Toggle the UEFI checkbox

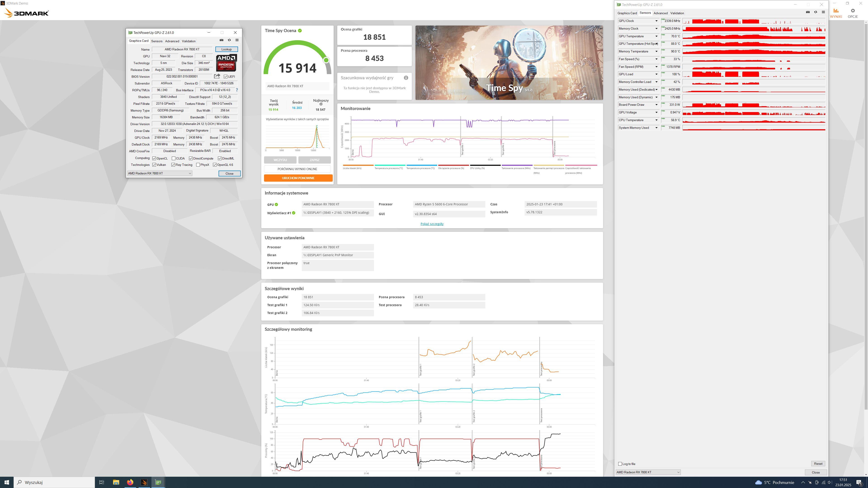225,77
